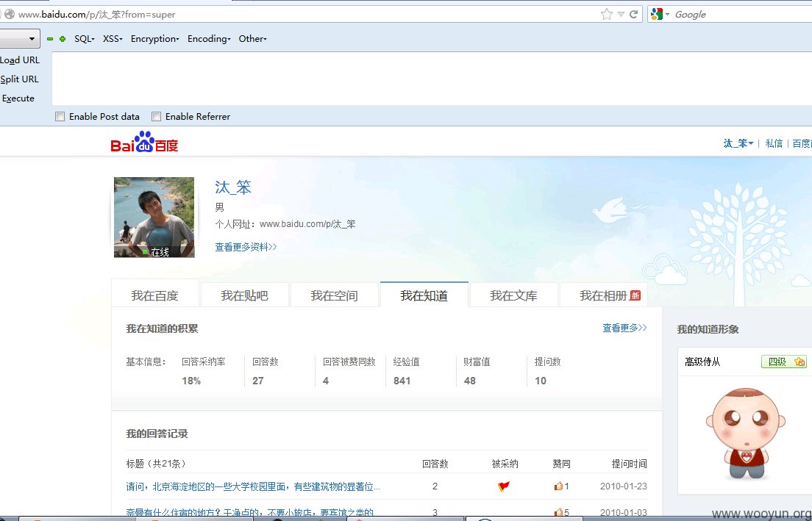
Task: Click the bookmark star icon in address bar
Action: (606, 15)
